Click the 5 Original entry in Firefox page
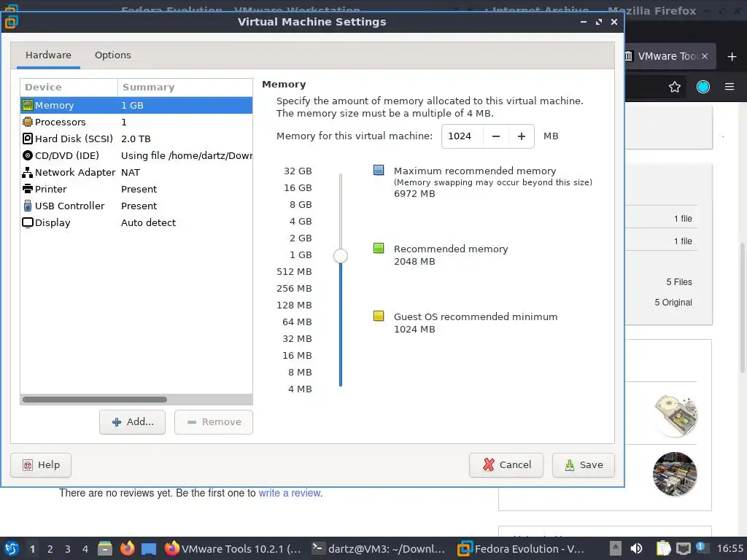 tap(673, 303)
